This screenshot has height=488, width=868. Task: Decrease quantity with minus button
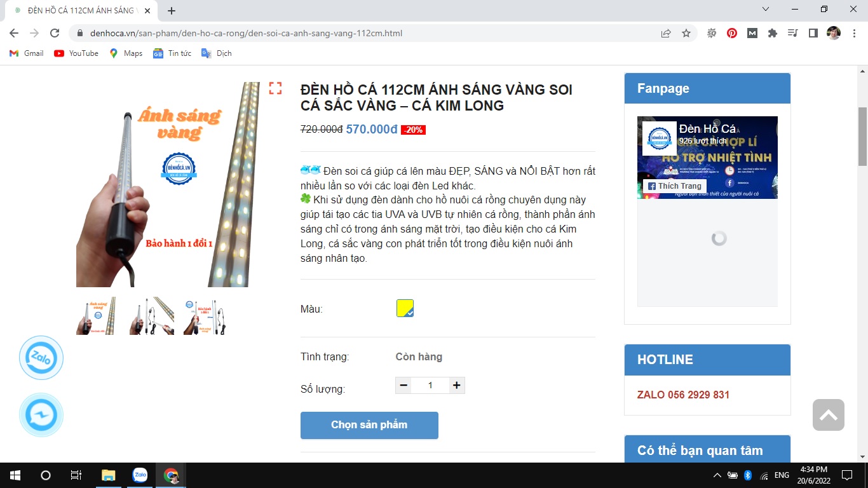coord(403,385)
